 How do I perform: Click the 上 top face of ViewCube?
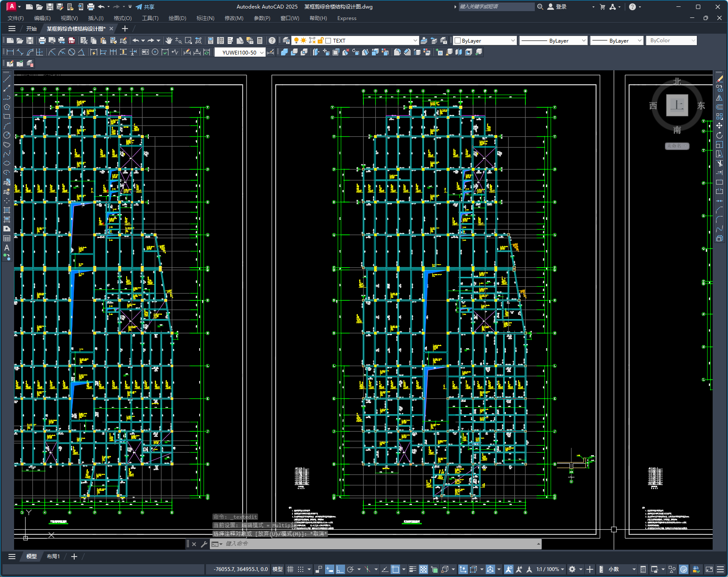click(677, 105)
